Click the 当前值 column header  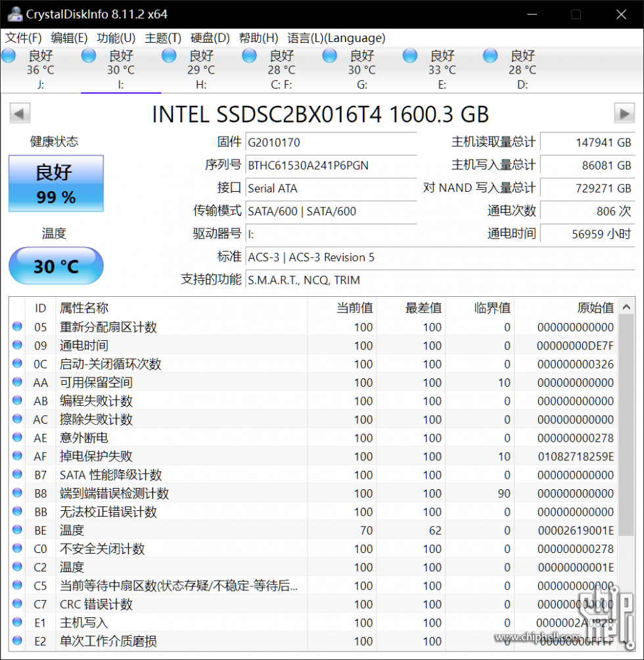(x=342, y=308)
